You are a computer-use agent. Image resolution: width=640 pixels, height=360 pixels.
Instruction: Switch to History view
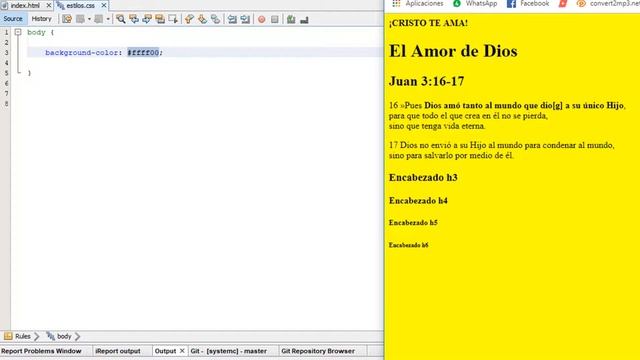(42, 19)
